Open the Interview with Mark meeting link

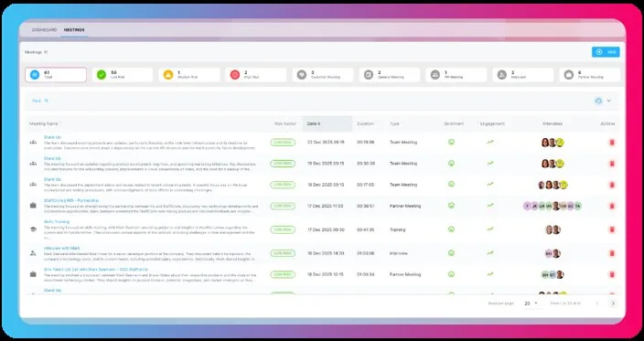(x=61, y=249)
